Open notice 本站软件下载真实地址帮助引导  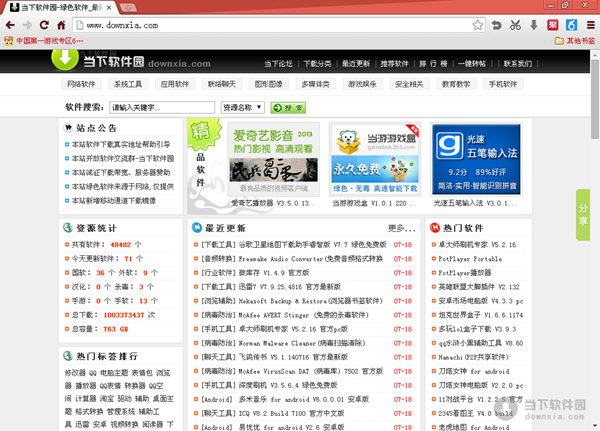click(x=121, y=145)
